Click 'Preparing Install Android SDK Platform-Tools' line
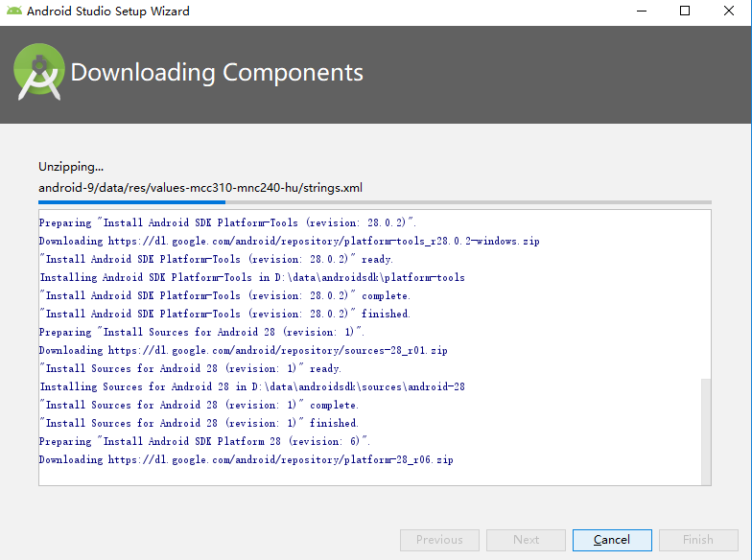 [227, 222]
